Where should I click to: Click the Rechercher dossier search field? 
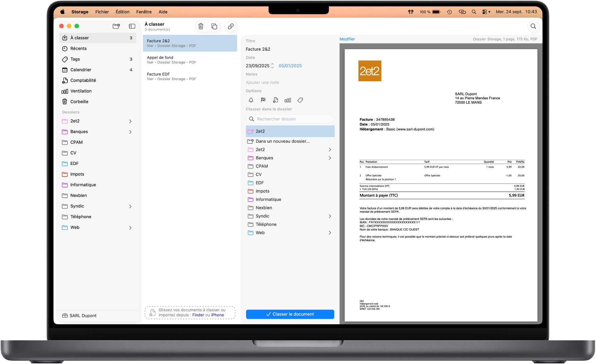[290, 119]
